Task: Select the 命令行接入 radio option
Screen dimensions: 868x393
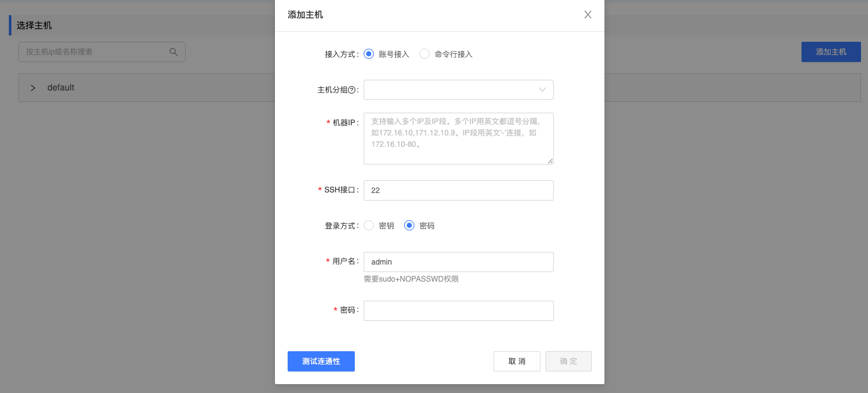Action: [424, 54]
